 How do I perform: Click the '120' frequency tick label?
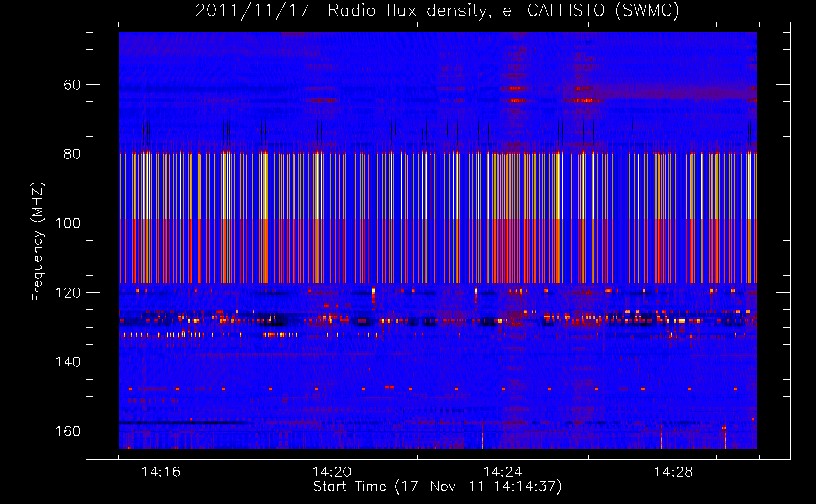tap(68, 293)
